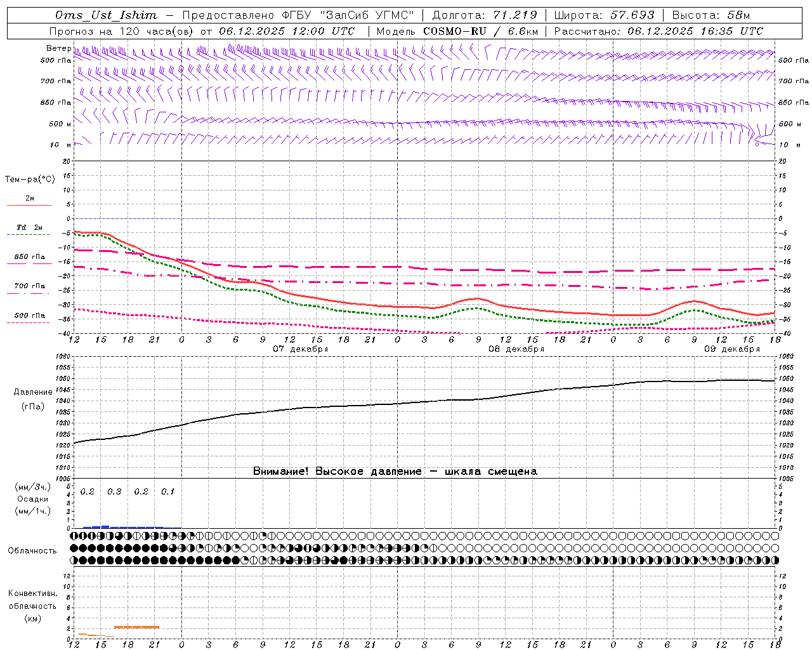Click the Конвективн. convective cloud label
This screenshot has width=812, height=650.
33,594
